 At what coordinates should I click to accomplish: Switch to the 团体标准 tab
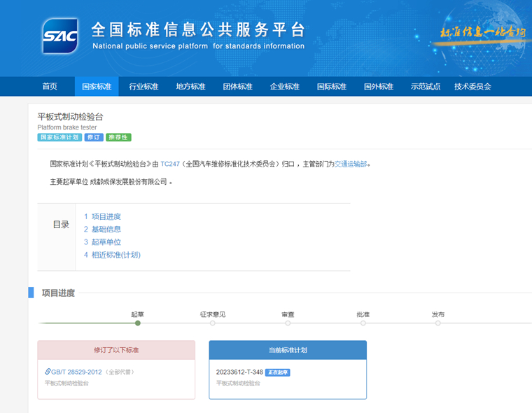(237, 87)
